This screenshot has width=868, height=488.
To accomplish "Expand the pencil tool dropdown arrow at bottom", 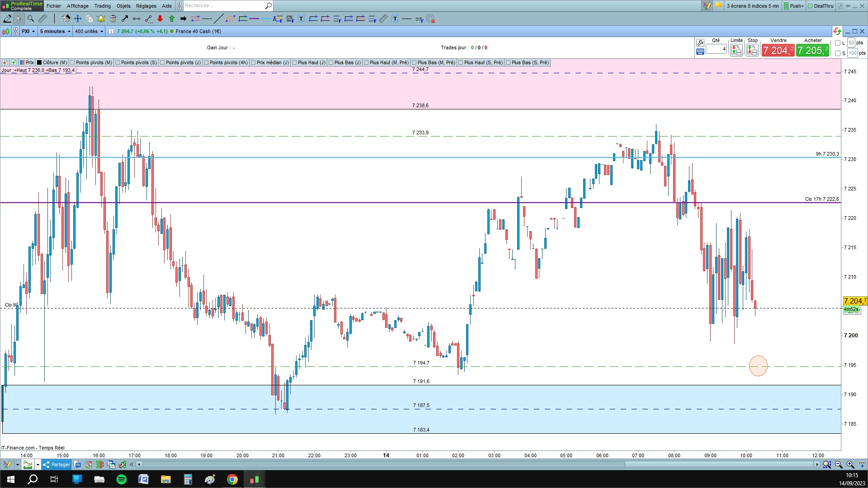I will coord(17,464).
